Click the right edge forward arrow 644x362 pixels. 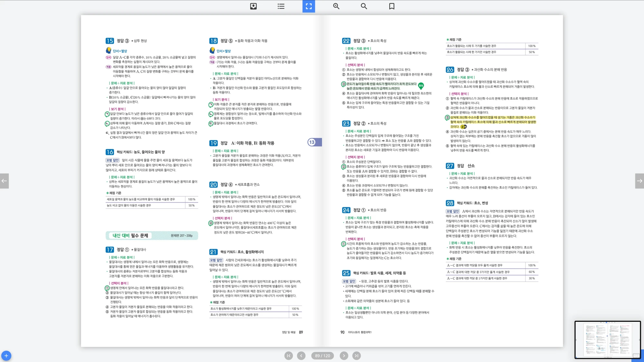click(639, 181)
